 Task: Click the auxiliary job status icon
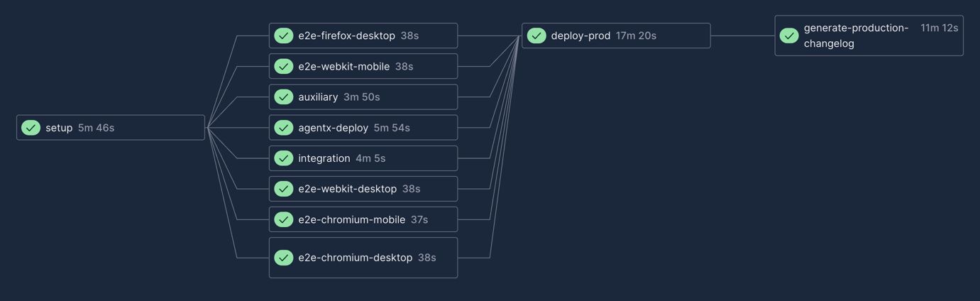coord(284,97)
